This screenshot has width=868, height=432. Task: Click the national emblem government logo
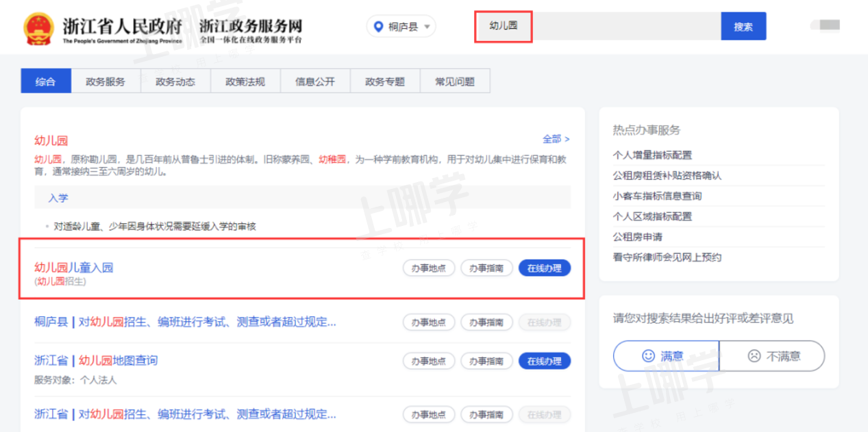coord(40,27)
